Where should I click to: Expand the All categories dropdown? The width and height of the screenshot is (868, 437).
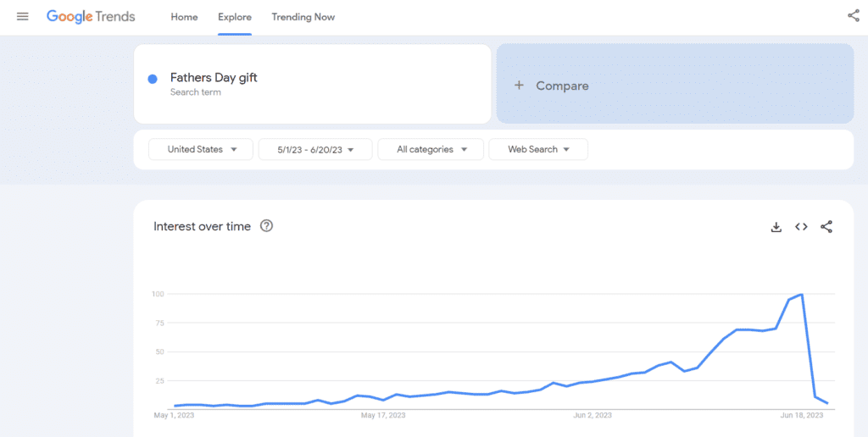click(431, 149)
